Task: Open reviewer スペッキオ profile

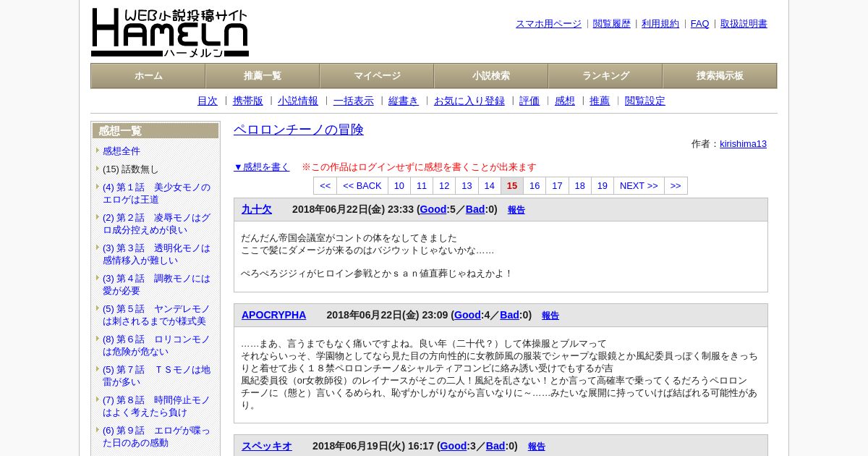Action: click(267, 446)
